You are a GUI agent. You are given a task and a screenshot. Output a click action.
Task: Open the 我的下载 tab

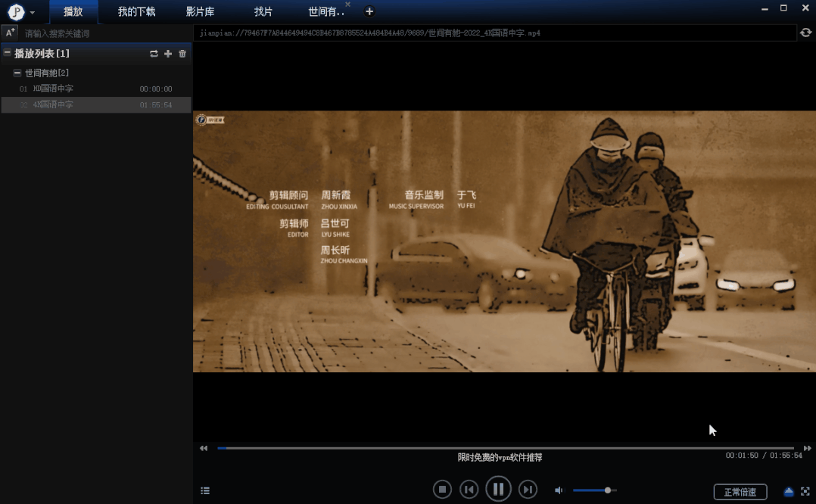(136, 11)
